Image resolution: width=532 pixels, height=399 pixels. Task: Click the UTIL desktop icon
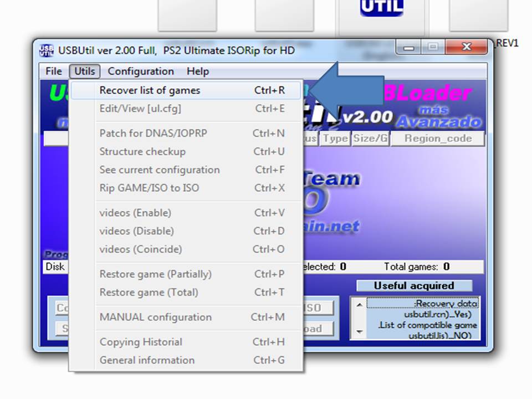381,9
